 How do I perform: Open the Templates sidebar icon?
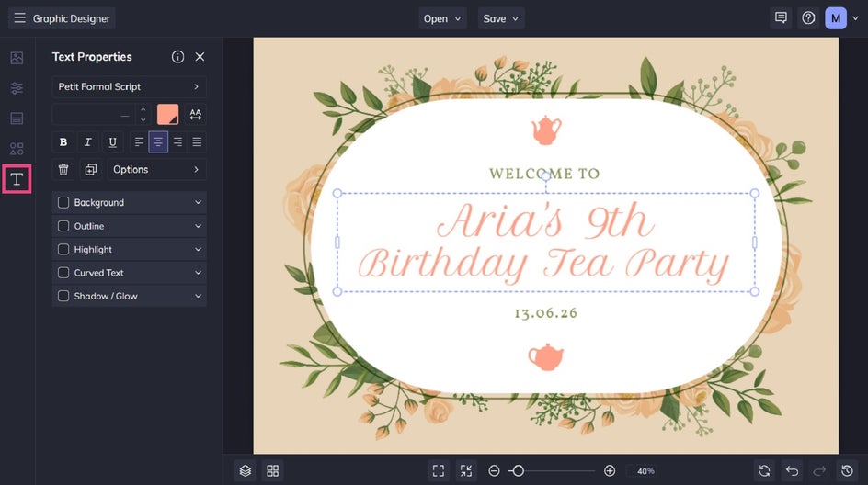pyautogui.click(x=17, y=118)
